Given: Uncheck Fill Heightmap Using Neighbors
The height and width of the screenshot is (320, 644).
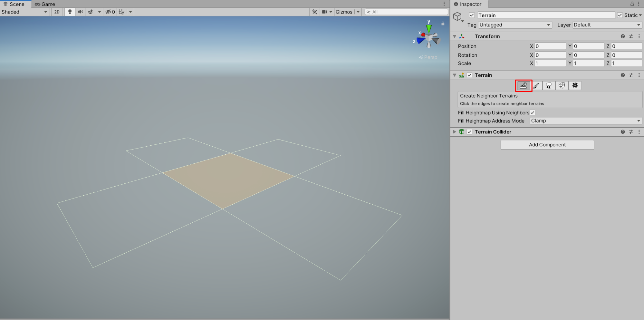Looking at the screenshot, I should point(532,112).
